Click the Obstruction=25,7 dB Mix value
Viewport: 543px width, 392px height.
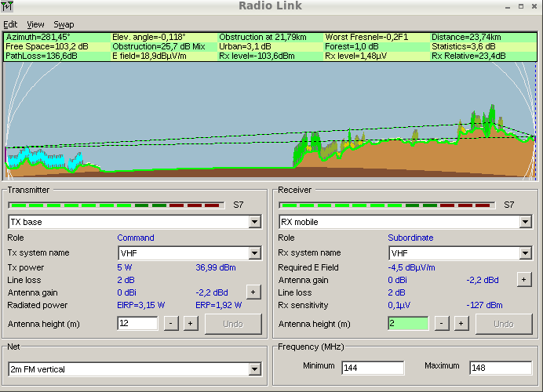click(x=159, y=46)
